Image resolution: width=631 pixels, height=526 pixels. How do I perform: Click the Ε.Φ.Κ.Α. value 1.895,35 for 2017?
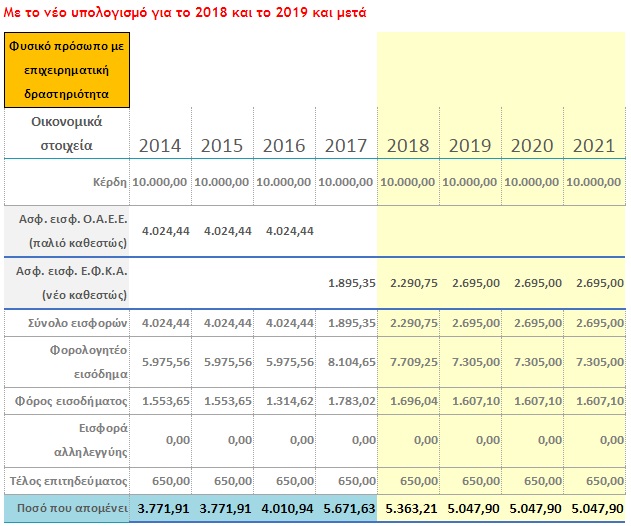point(352,283)
